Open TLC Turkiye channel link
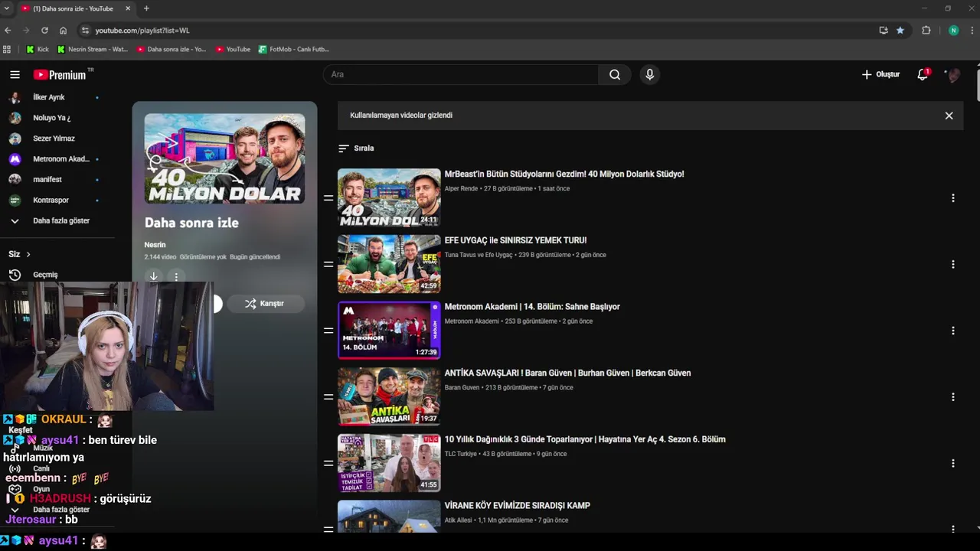 coord(461,454)
